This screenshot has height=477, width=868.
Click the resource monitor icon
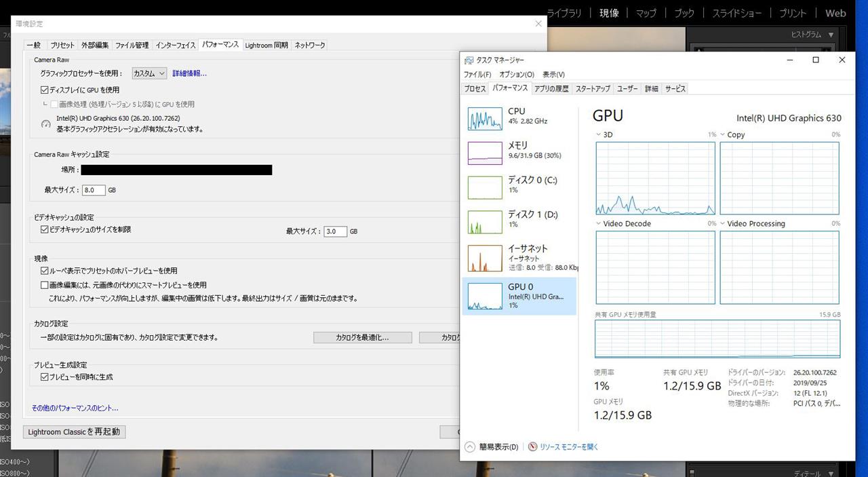tap(533, 446)
